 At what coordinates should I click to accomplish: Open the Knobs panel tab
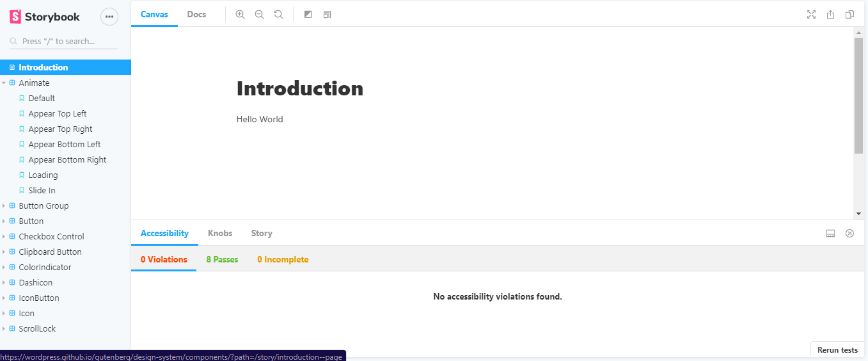pyautogui.click(x=220, y=233)
